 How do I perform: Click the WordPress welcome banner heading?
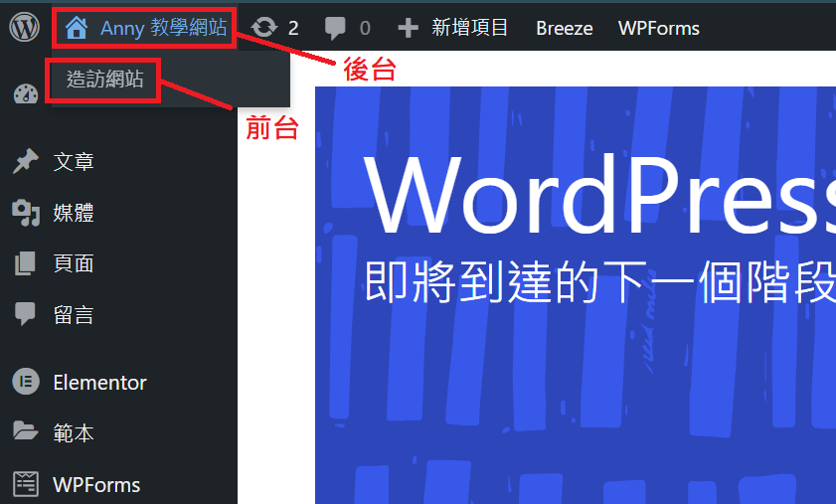(x=599, y=195)
